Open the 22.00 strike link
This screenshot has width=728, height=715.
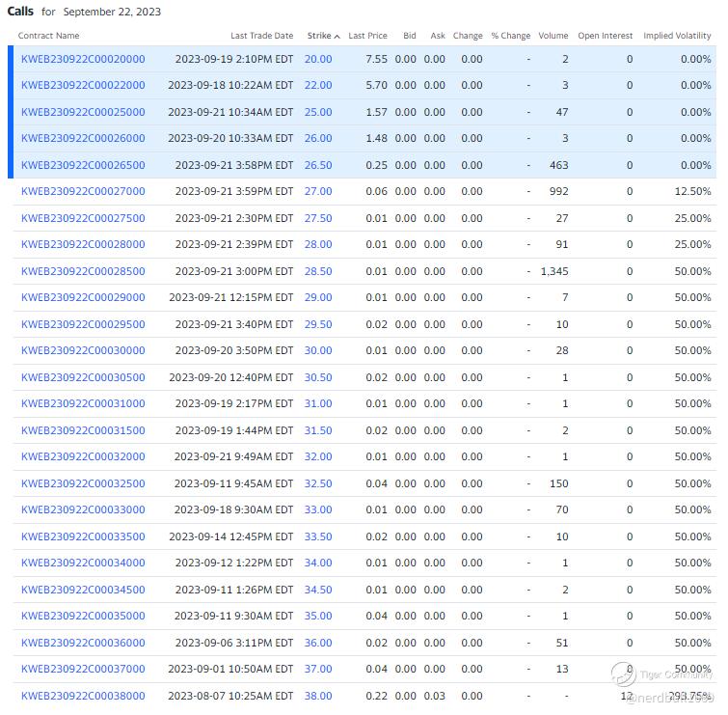coord(318,85)
